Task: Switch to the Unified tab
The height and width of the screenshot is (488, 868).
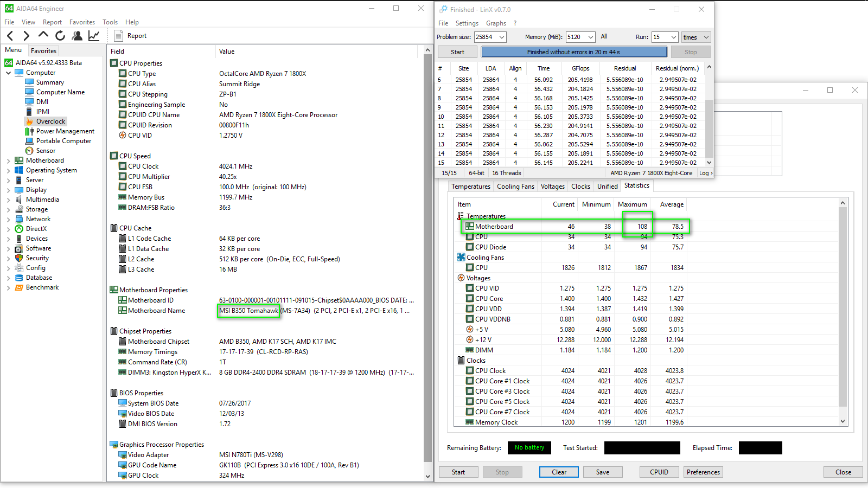Action: (x=608, y=187)
